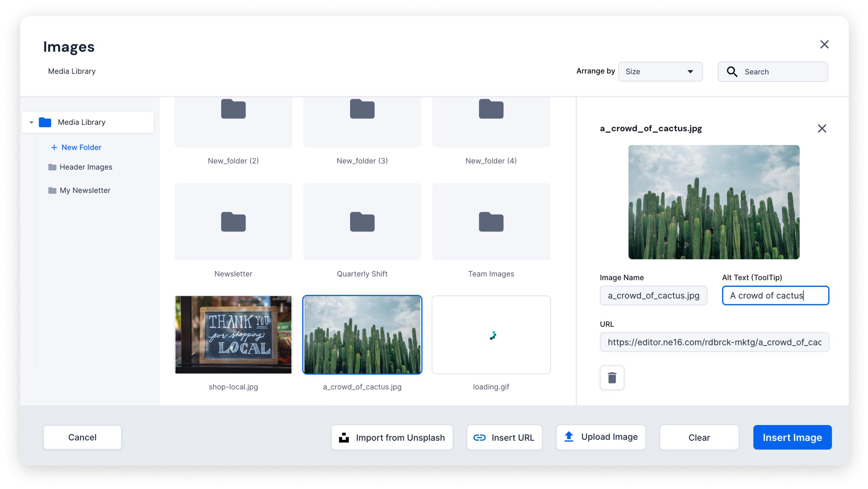
Task: Open the Newsletter folder icon
Action: point(233,222)
